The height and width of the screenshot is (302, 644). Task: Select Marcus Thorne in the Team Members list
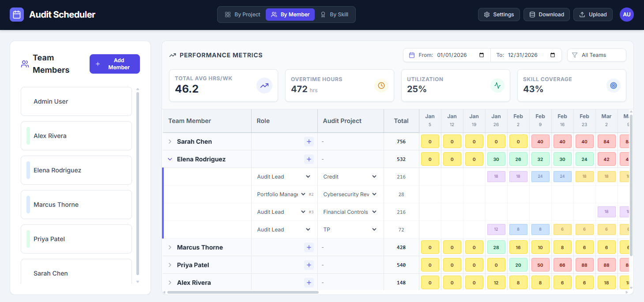[76, 205]
